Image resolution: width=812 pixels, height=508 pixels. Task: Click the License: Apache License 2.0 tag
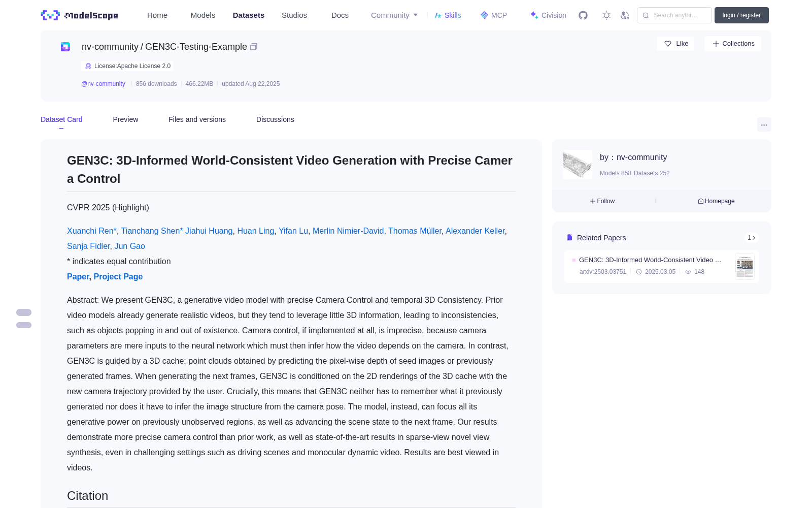(x=127, y=66)
